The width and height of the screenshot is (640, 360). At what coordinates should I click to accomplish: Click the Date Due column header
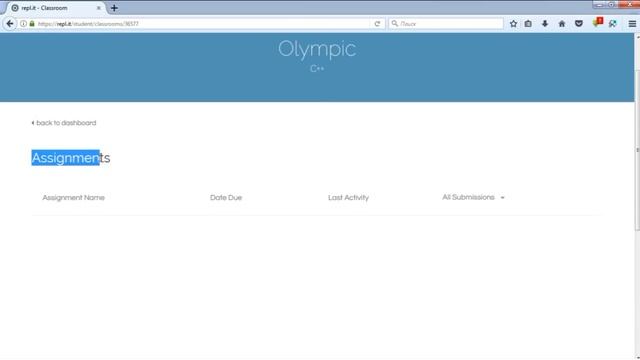tap(226, 198)
